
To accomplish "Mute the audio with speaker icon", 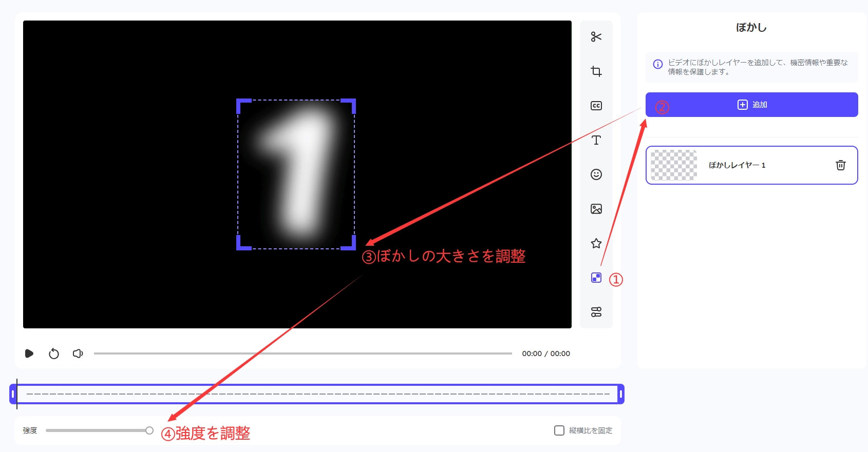I will click(78, 353).
